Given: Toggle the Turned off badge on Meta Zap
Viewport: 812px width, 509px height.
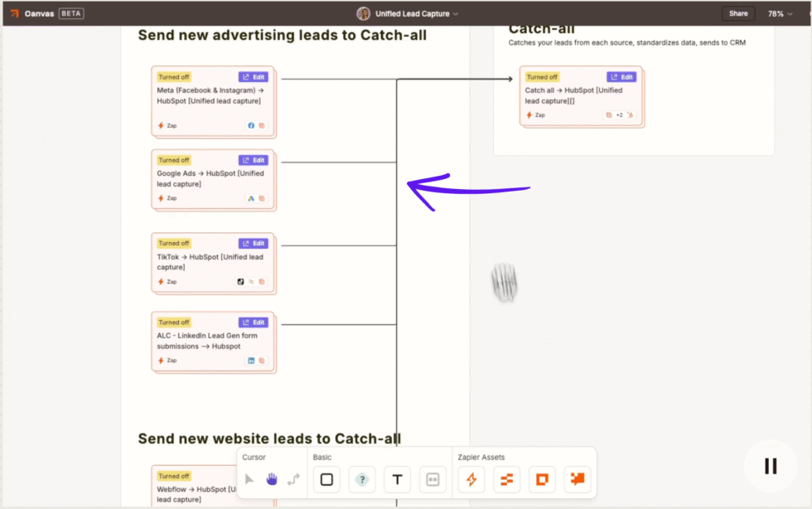Looking at the screenshot, I should tap(174, 76).
